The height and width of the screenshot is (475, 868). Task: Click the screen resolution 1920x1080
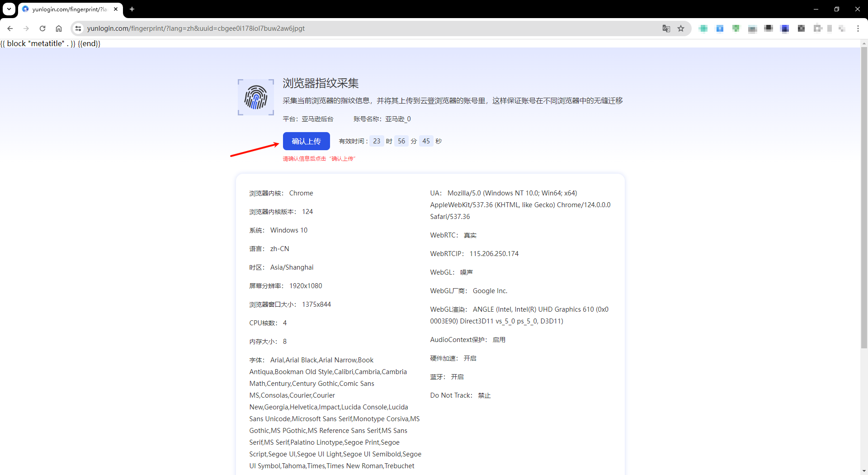coord(306,286)
